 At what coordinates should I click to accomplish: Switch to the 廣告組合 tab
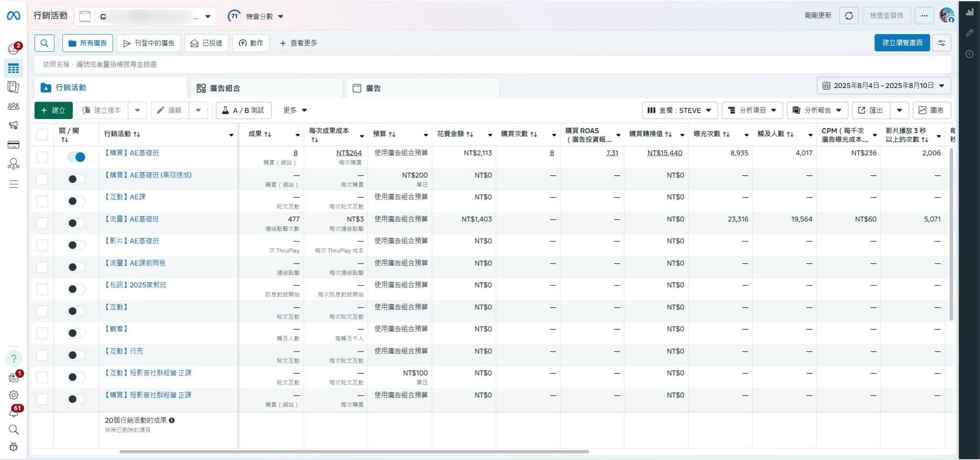(x=225, y=88)
